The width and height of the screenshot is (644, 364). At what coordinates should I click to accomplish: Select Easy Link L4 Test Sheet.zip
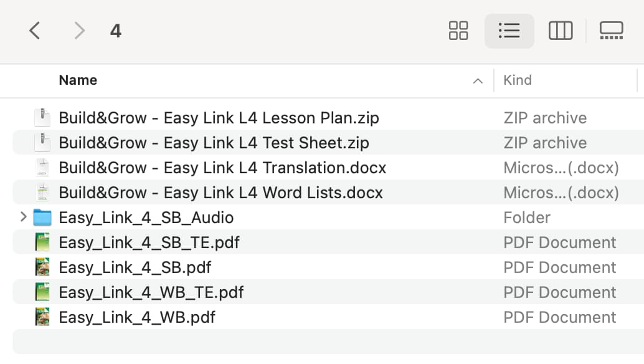pyautogui.click(x=329, y=143)
